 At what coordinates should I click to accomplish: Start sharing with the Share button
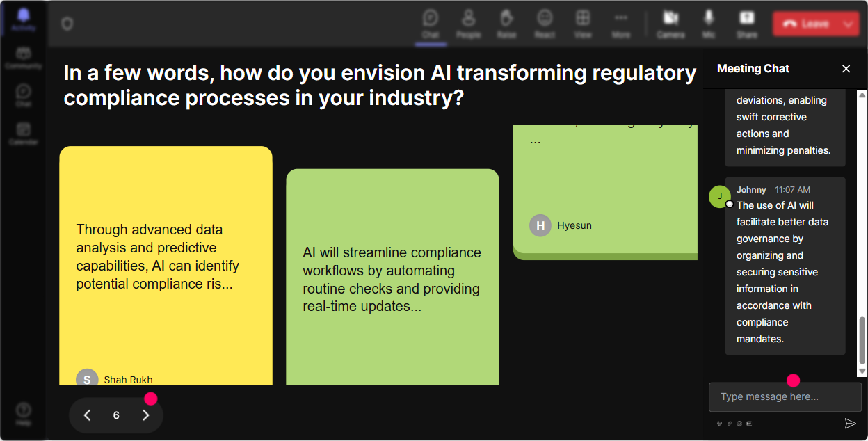pyautogui.click(x=747, y=24)
